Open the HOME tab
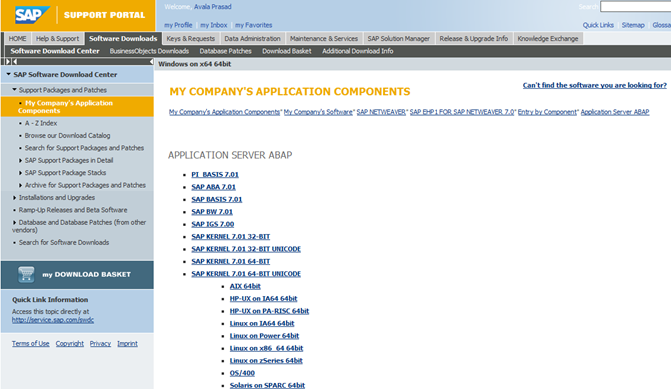Image resolution: width=671 pixels, height=389 pixels. click(x=18, y=39)
